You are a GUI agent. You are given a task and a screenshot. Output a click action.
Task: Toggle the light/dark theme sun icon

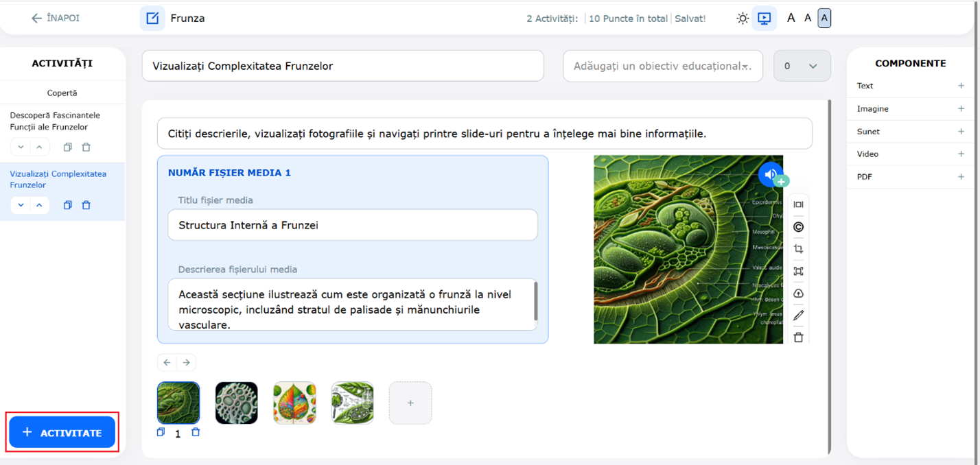click(743, 19)
